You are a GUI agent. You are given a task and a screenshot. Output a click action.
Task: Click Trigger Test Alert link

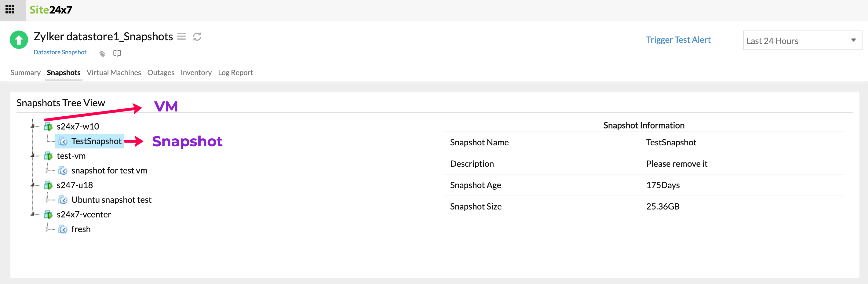click(x=678, y=40)
